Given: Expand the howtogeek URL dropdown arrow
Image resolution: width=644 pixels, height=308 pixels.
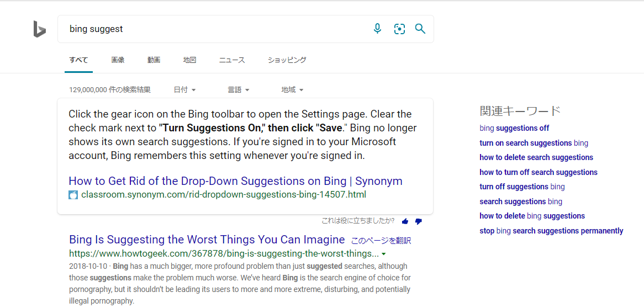Looking at the screenshot, I should (384, 253).
